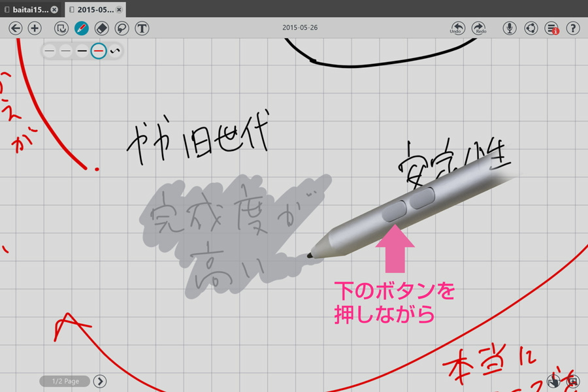The image size is (588, 392).
Task: Undo the last stroke
Action: click(x=457, y=28)
